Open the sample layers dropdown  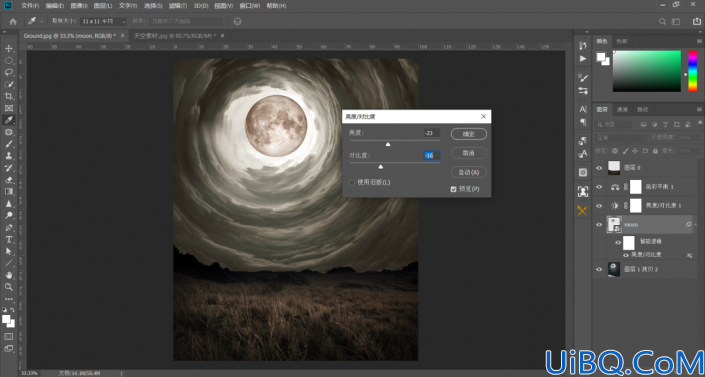point(186,21)
